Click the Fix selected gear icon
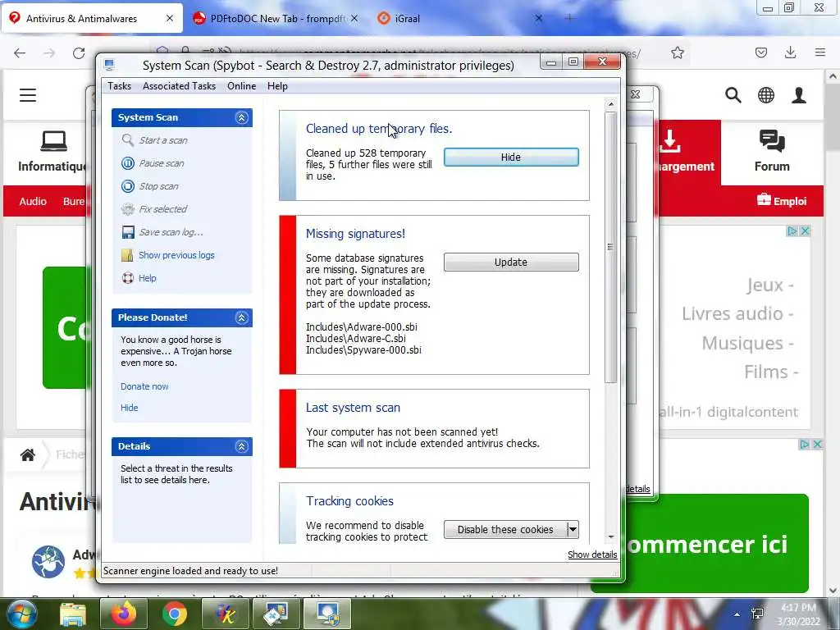The image size is (840, 630). pos(127,209)
